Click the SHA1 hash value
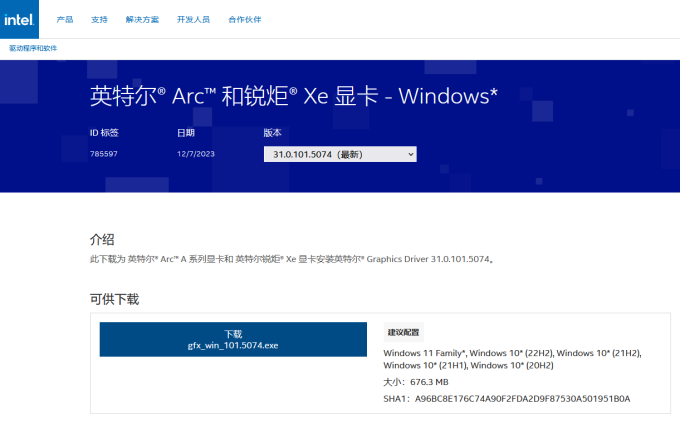 [523, 399]
